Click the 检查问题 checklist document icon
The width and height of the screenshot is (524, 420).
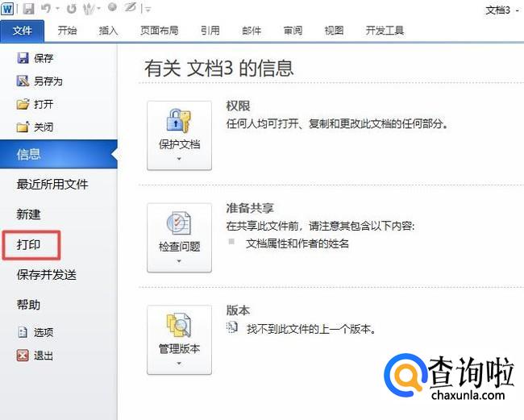(x=179, y=222)
